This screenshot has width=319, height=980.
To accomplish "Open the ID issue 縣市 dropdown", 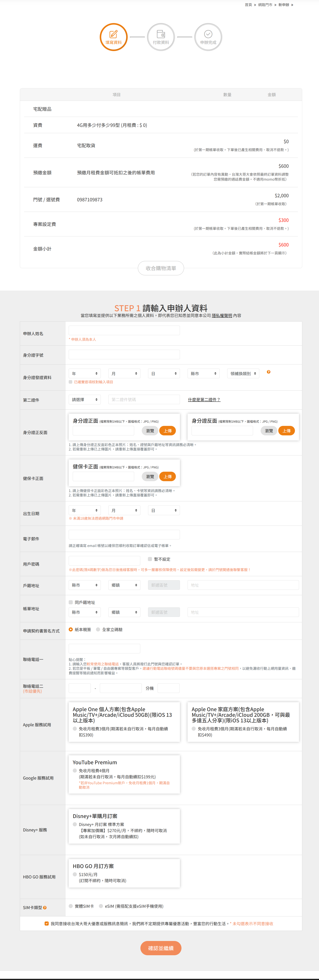I will [203, 374].
